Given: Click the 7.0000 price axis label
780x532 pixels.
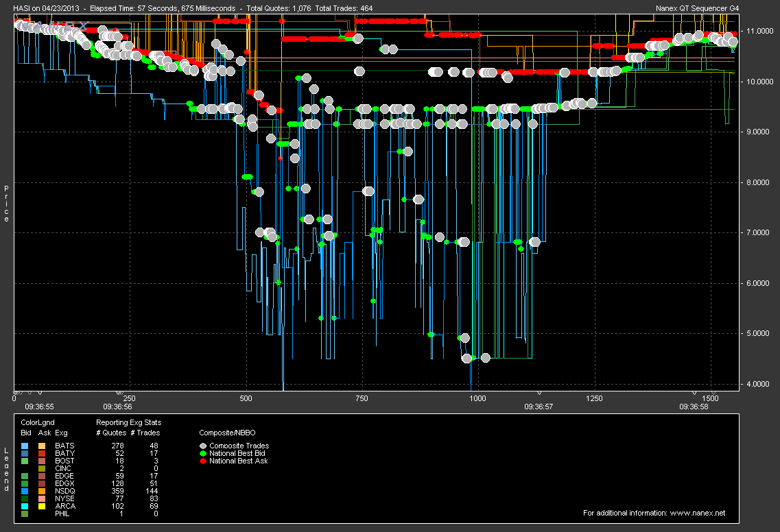Looking at the screenshot, I should tap(757, 232).
